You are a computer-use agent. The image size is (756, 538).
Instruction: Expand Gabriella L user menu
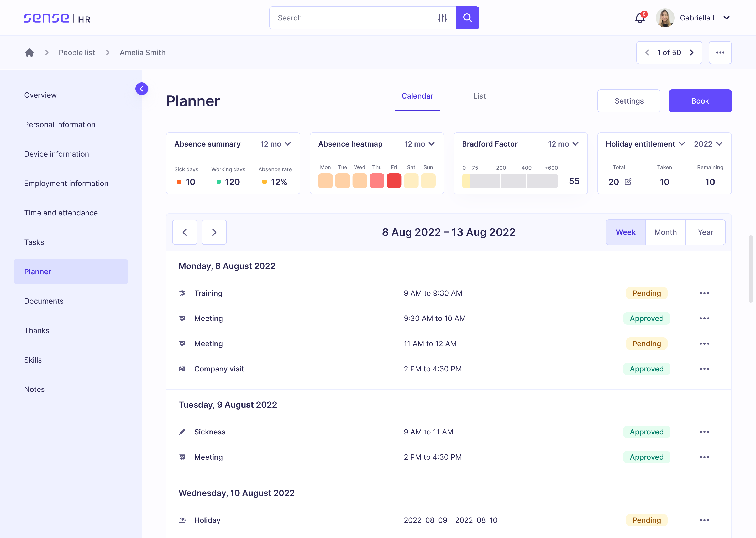click(x=727, y=18)
